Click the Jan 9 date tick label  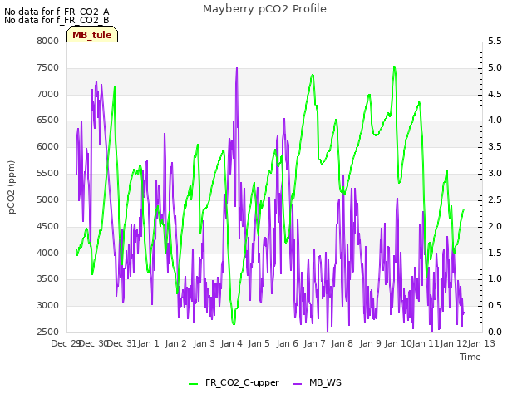[370, 344]
